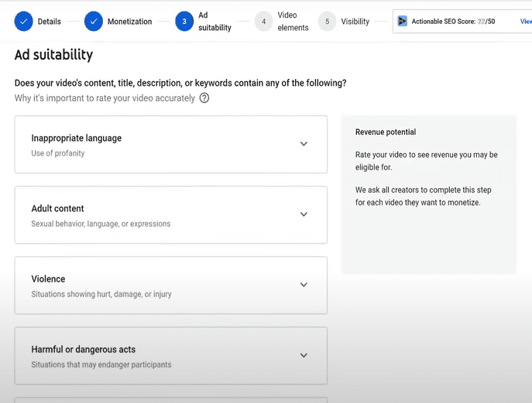Image resolution: width=532 pixels, height=403 pixels.
Task: Click the Violence card title
Action: (x=48, y=279)
